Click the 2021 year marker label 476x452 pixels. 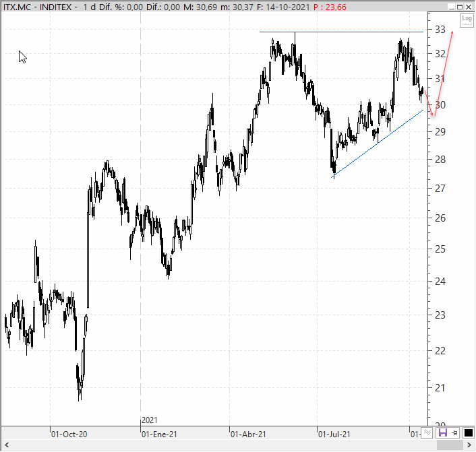(x=150, y=420)
